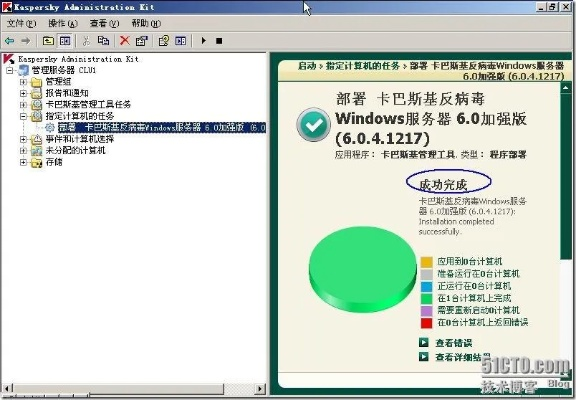The height and width of the screenshot is (400, 576).
Task: Open the 查看详细结果 link
Action: [x=463, y=357]
